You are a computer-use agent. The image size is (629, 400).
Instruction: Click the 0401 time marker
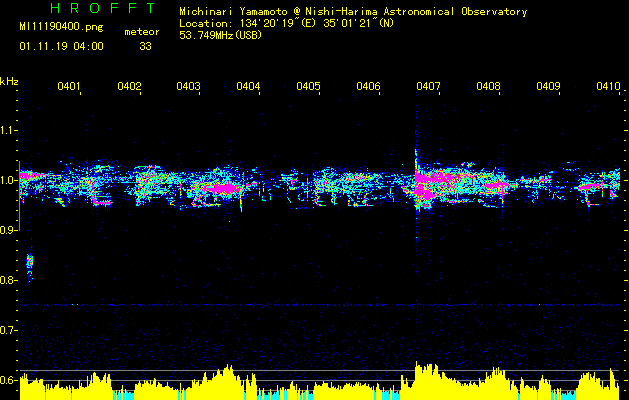click(x=69, y=86)
